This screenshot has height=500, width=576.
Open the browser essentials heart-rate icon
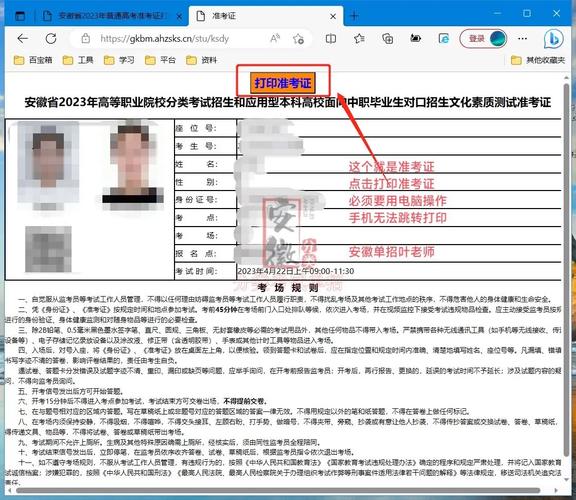pos(415,38)
